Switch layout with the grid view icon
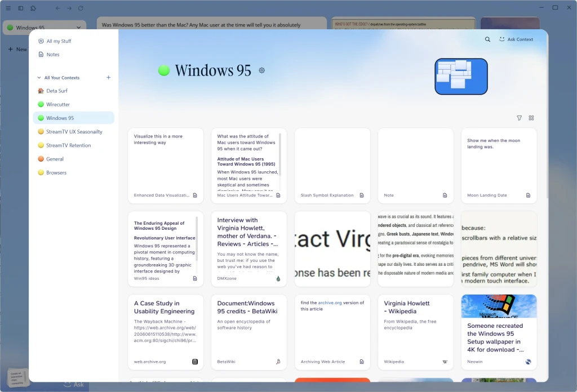Screen dimensions: 577x392 point(531,118)
